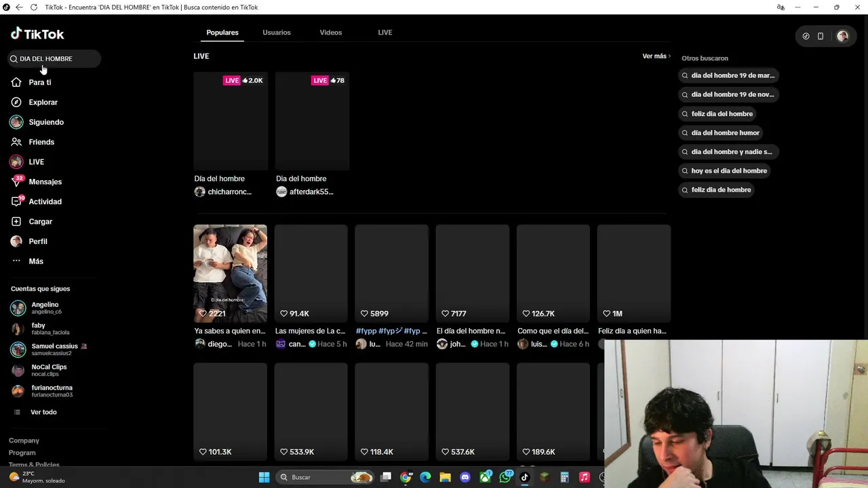Open suggestion 'hoy es el dia del hombre'
868x488 pixels.
725,171
